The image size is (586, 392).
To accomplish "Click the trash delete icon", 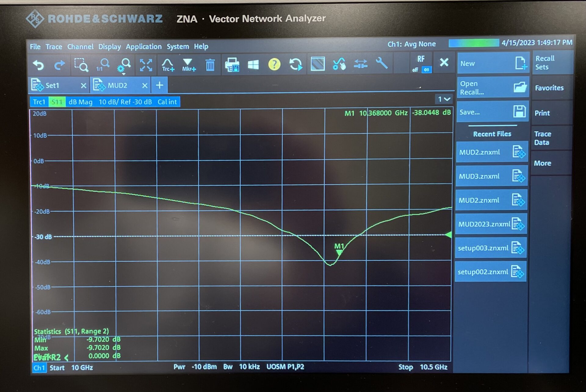I will click(210, 65).
